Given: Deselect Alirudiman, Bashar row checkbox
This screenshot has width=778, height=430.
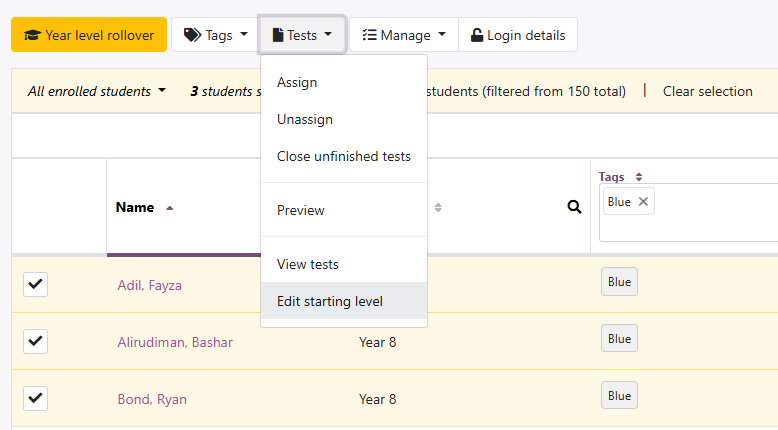Looking at the screenshot, I should (x=36, y=342).
